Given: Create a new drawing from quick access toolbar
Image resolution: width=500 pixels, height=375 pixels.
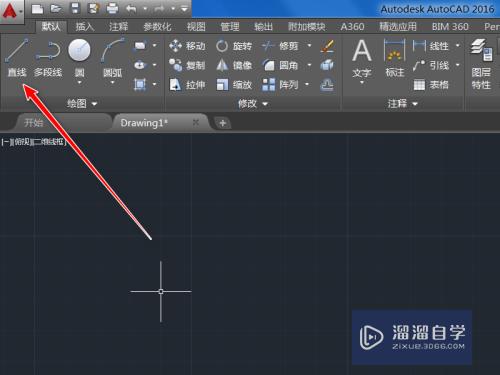Looking at the screenshot, I should point(37,9).
